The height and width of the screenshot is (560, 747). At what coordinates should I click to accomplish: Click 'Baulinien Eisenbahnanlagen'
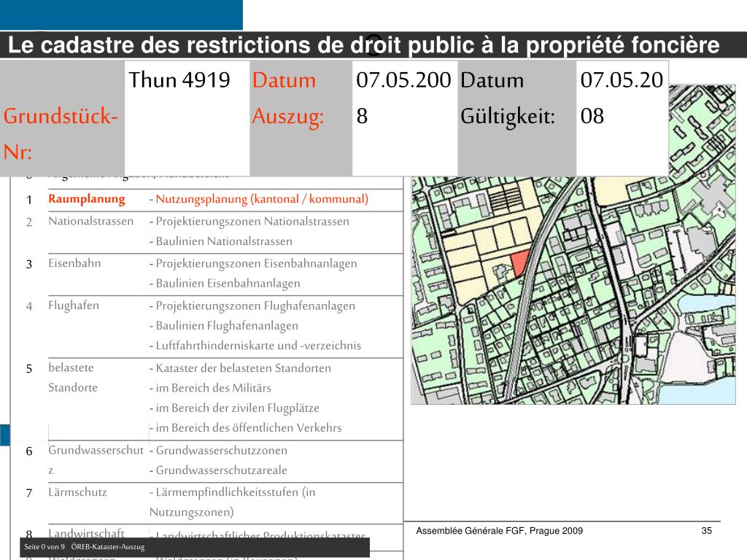[x=228, y=284]
